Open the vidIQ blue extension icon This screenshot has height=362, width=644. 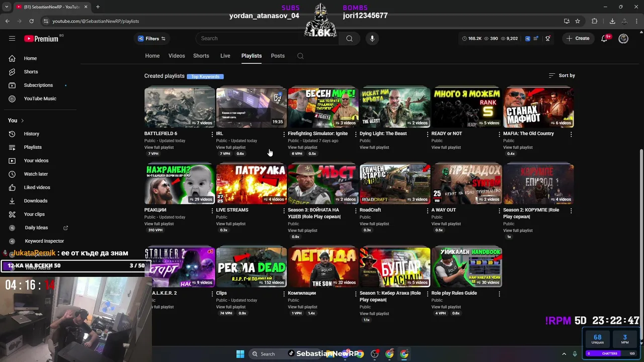(527, 39)
